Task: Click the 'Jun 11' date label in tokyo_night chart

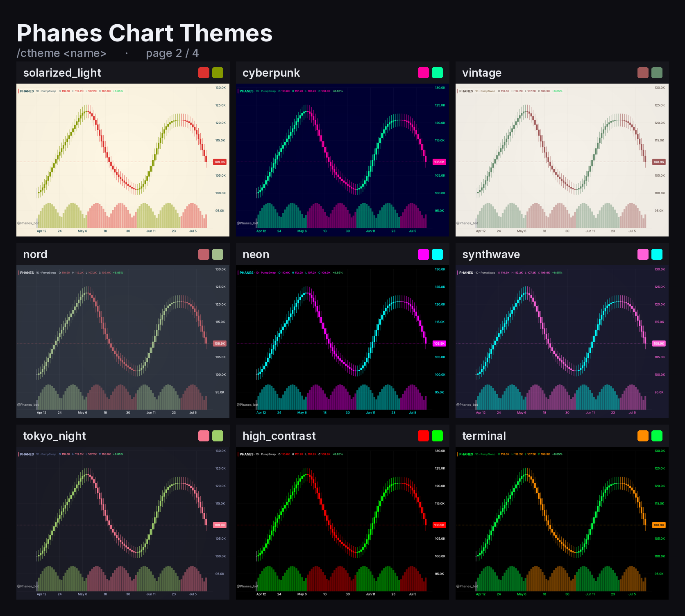Action: pyautogui.click(x=151, y=594)
